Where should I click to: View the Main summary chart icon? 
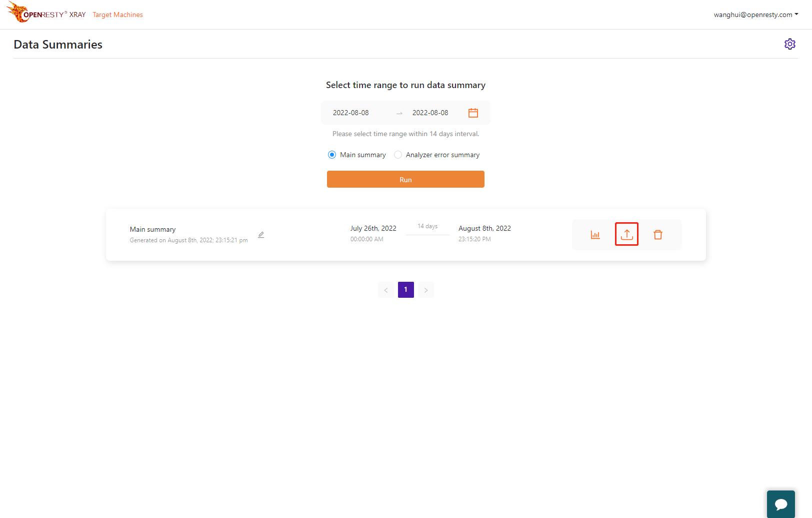point(595,235)
